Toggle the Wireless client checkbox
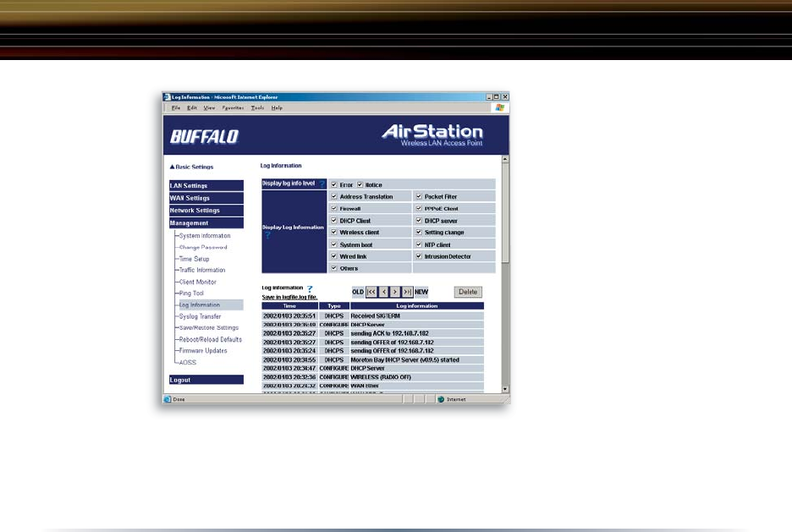 [x=334, y=233]
